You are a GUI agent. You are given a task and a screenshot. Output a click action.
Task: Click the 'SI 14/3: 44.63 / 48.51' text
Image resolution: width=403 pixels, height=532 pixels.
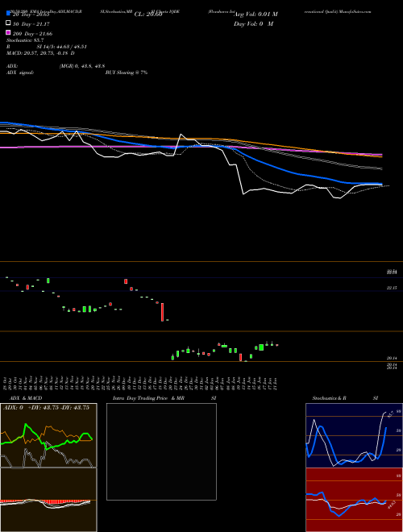click(x=60, y=47)
